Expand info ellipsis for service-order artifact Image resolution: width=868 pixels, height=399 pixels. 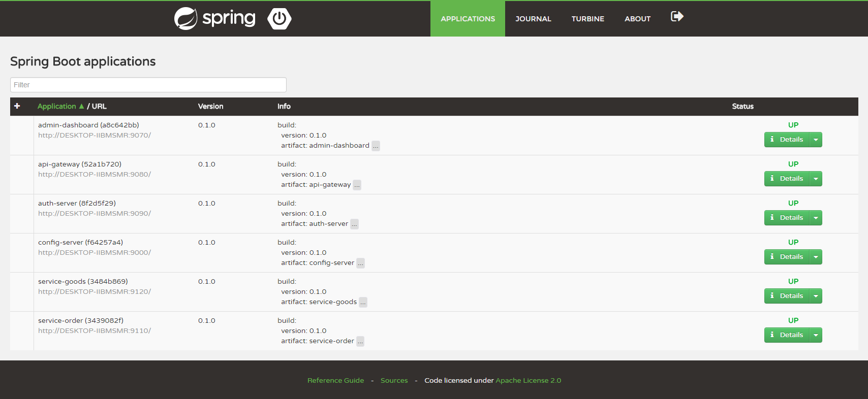click(x=360, y=342)
